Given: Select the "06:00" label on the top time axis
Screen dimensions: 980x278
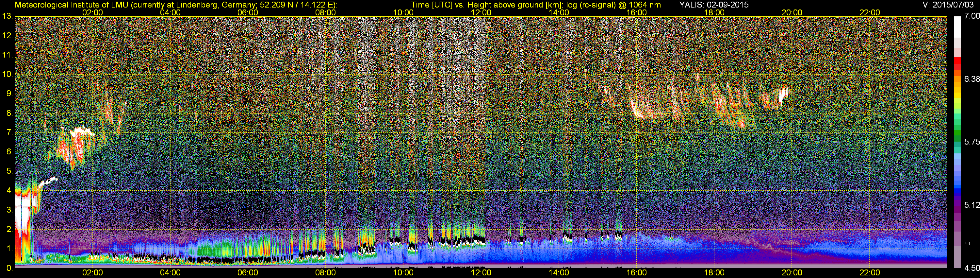Looking at the screenshot, I should click(248, 12).
